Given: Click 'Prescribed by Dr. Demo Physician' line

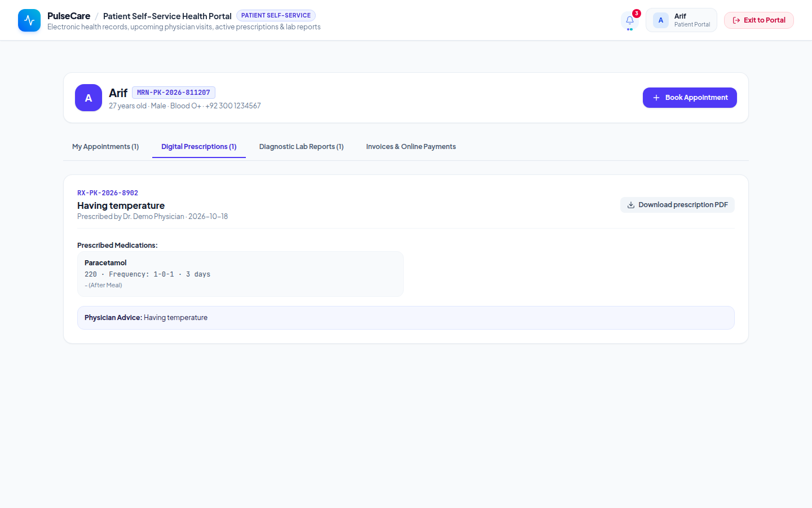Looking at the screenshot, I should click(152, 217).
